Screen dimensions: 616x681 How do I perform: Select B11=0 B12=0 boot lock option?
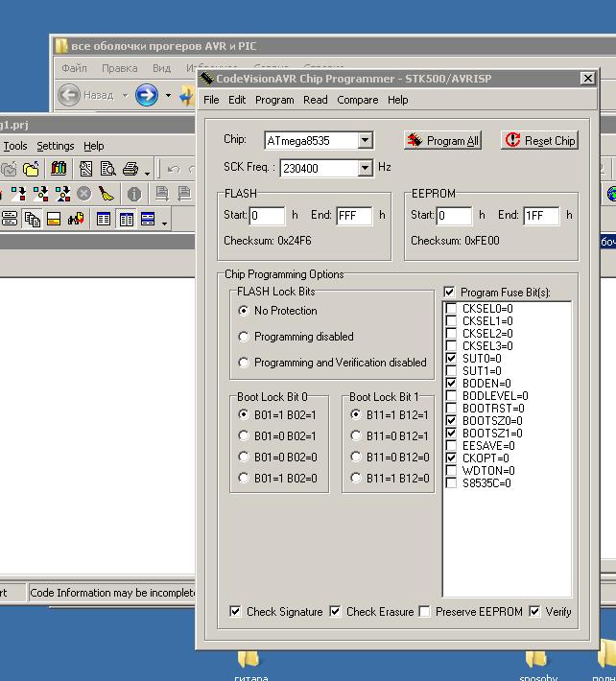pyautogui.click(x=356, y=457)
